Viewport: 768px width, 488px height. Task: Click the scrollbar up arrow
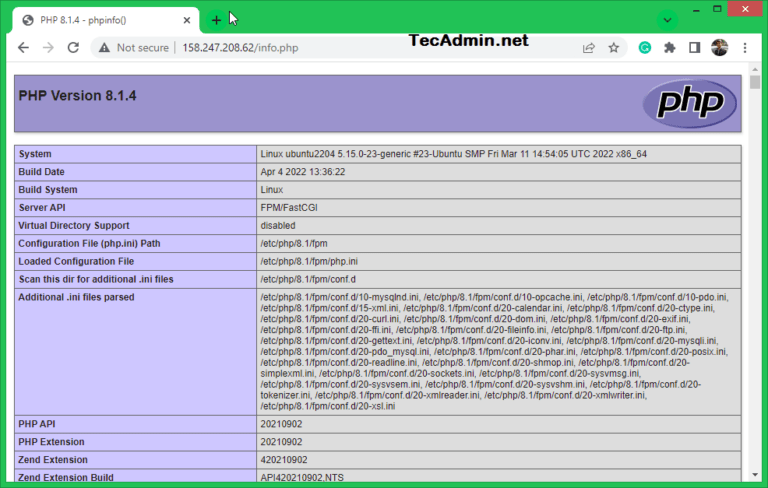pos(755,82)
